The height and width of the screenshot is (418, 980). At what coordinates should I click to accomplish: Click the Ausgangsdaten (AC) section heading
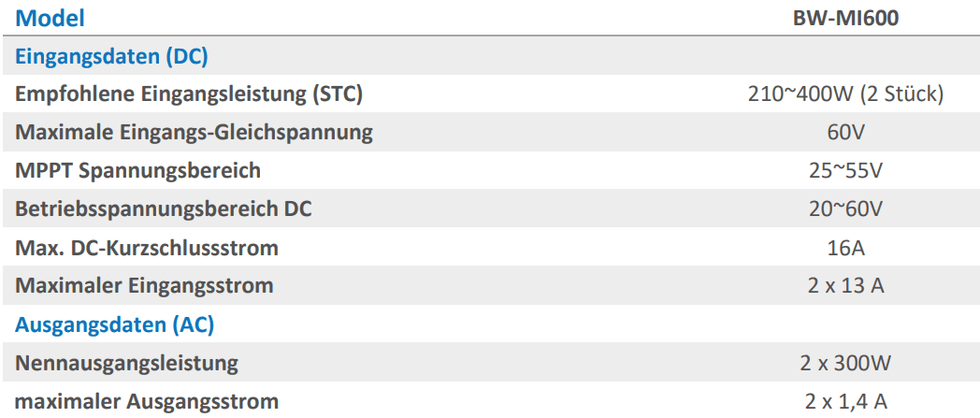point(114,324)
